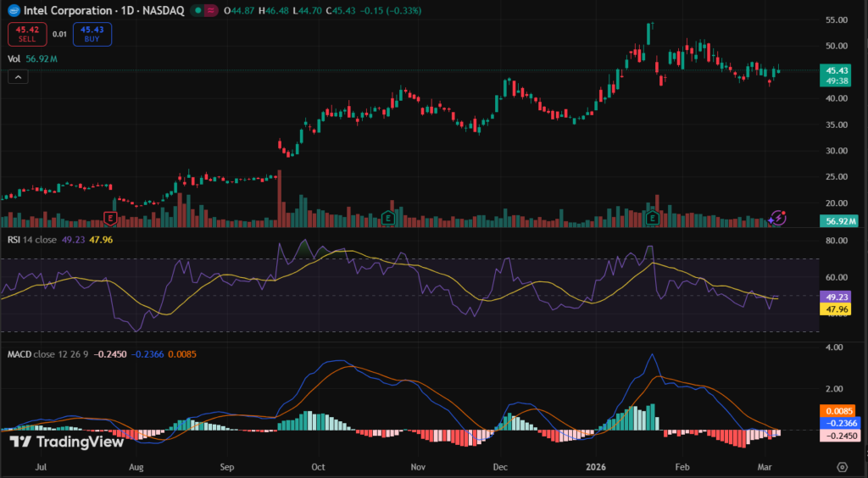This screenshot has width=868, height=478.
Task: Collapse indicator legend with chevron button
Action: pyautogui.click(x=18, y=76)
